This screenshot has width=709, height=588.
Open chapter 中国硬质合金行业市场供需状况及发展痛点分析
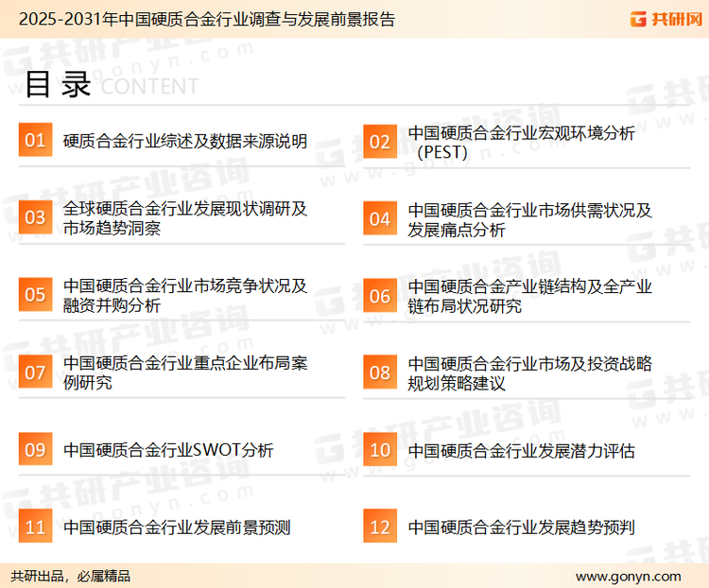click(530, 220)
